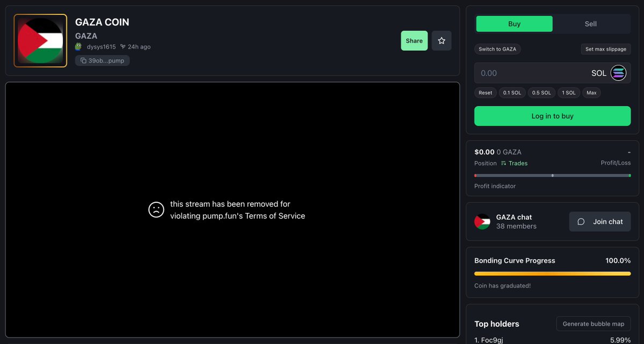
Task: Open Set max slippage options
Action: (605, 49)
